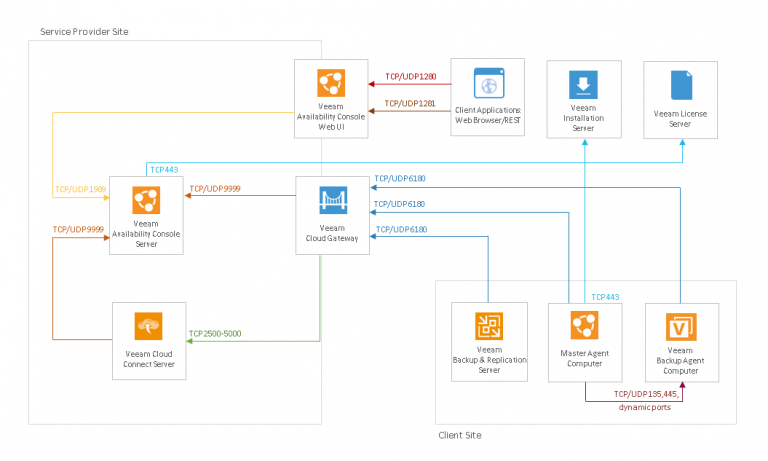Click the Veeam Cloud Gateway bridge icon
The height and width of the screenshot is (461, 768).
tap(333, 200)
